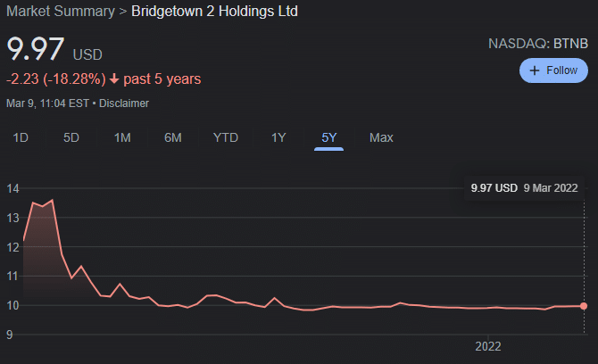The image size is (598, 364).
Task: Show the Max range chart
Action: click(381, 137)
